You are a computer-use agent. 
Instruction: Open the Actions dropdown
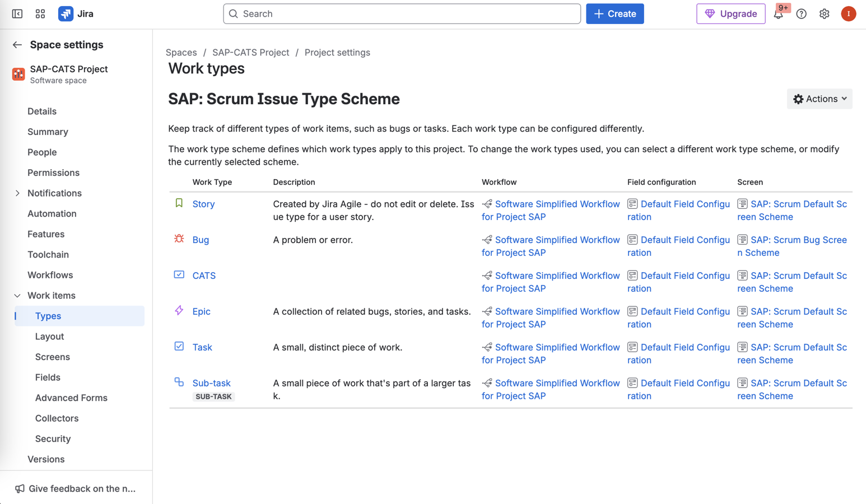819,99
